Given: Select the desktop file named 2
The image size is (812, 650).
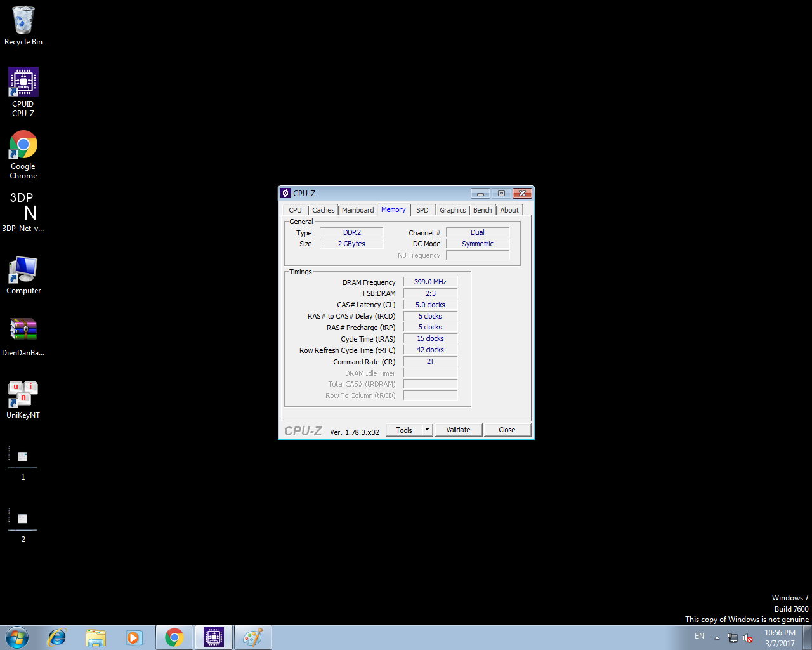Looking at the screenshot, I should tap(23, 526).
